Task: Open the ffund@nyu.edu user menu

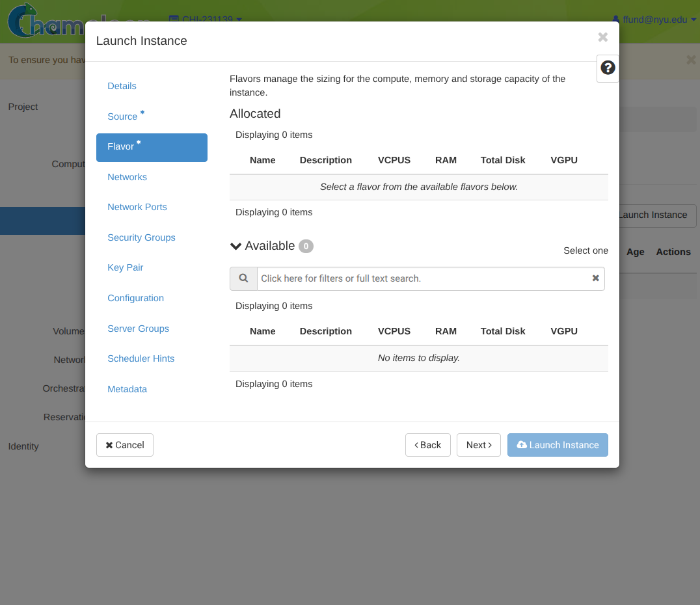Action: tap(654, 20)
